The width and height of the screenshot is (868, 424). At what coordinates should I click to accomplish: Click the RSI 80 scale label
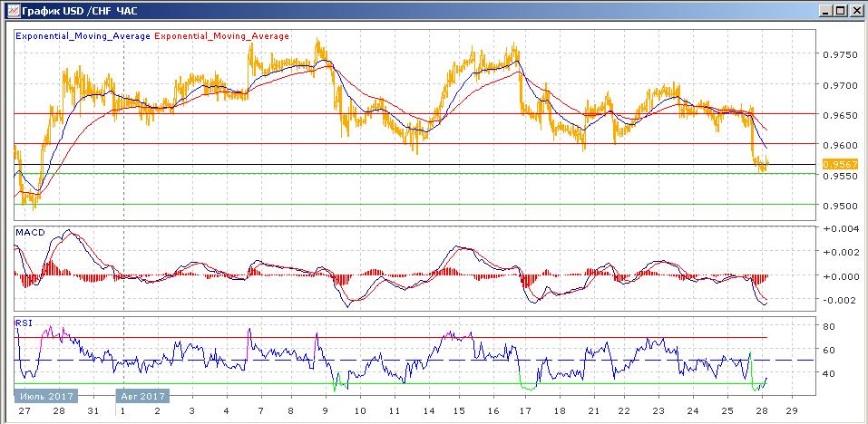click(x=829, y=326)
